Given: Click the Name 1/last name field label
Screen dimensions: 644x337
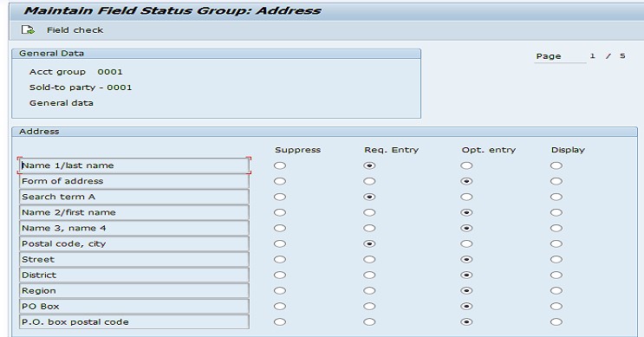Looking at the screenshot, I should pos(133,165).
